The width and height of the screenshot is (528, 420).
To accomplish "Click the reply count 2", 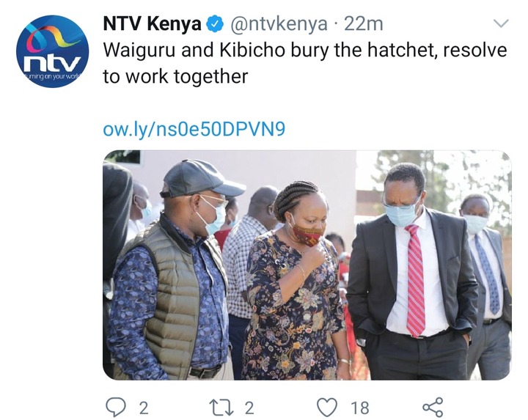I will point(144,408).
